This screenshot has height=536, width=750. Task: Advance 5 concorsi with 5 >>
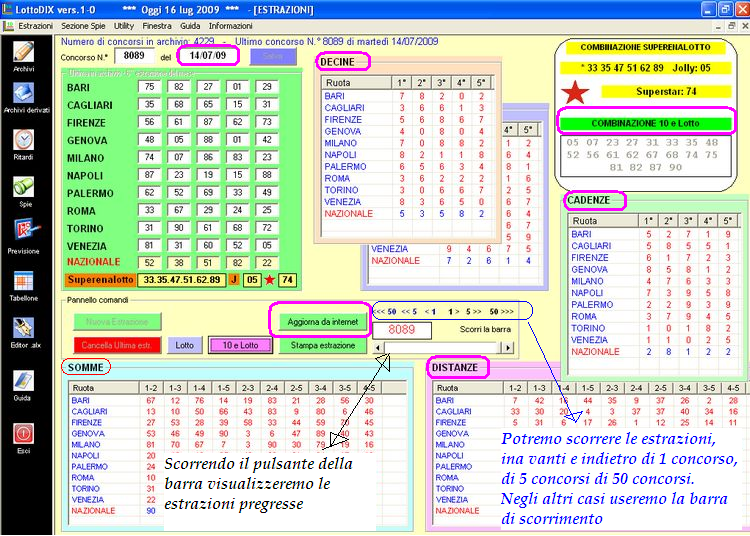point(474,312)
